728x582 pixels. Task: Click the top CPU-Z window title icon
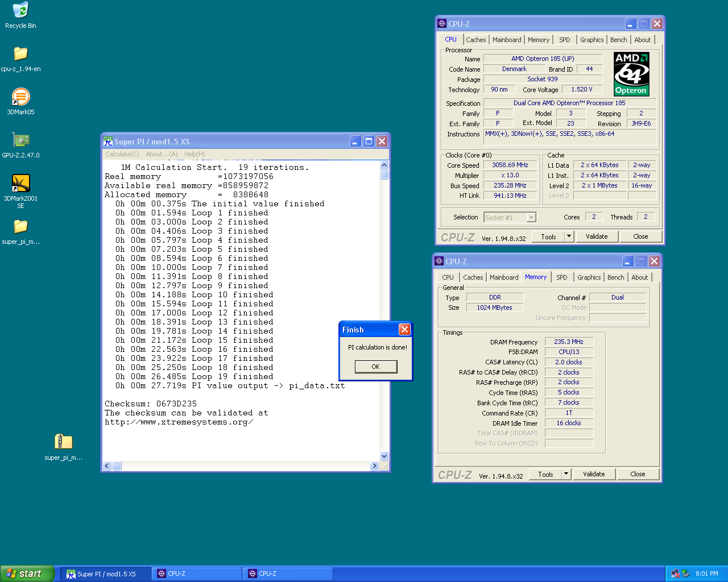442,23
